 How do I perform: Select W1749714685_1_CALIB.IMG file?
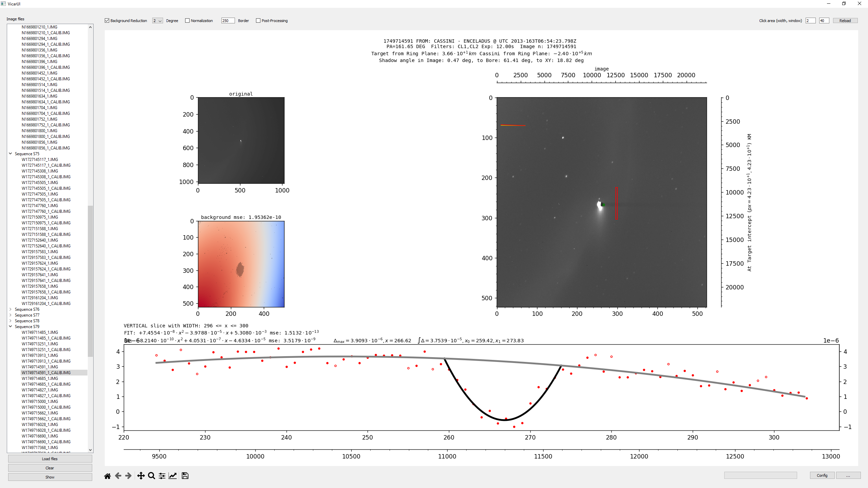click(x=46, y=384)
